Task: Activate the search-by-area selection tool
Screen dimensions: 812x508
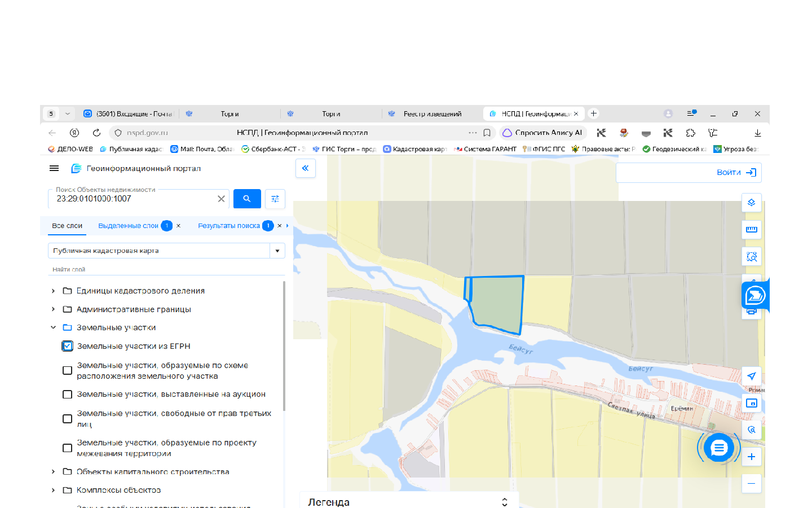Action: tap(752, 257)
